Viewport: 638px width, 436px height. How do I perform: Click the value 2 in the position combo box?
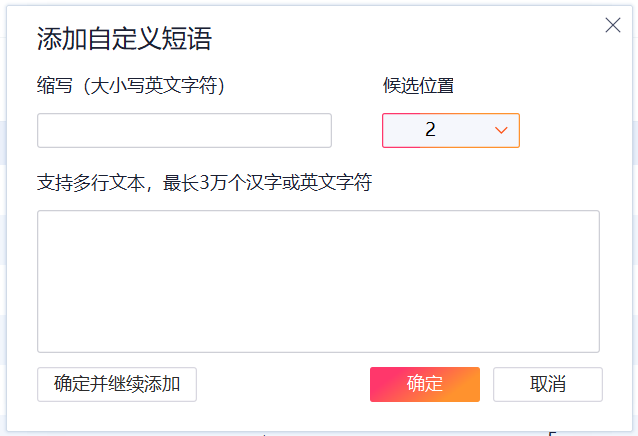click(431, 130)
